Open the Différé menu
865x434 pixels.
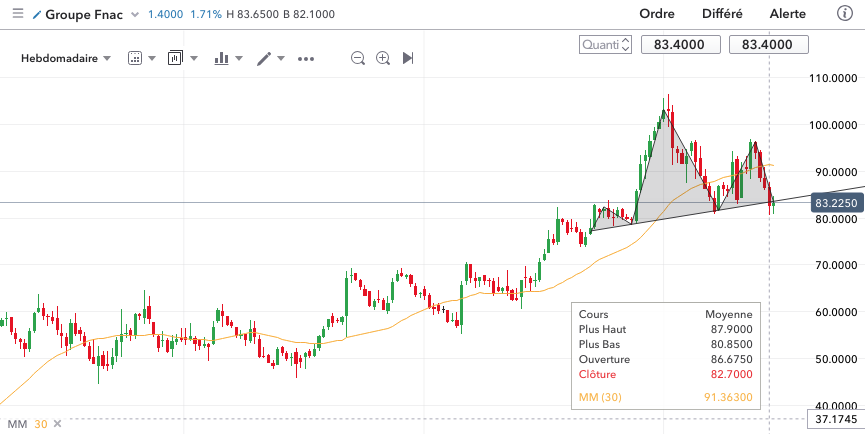coord(722,14)
